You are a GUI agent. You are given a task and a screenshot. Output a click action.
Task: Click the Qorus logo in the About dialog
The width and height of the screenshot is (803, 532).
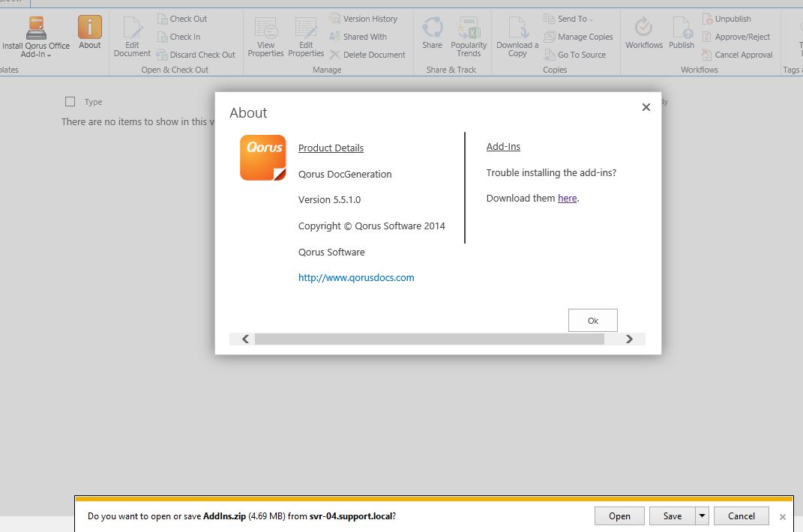(x=263, y=157)
